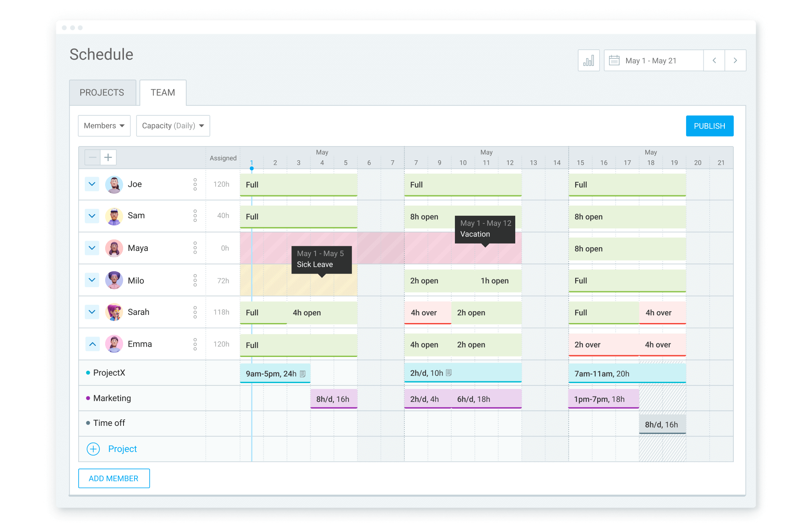The image size is (812, 527).
Task: Switch to the PROJECTS tab
Action: pyautogui.click(x=102, y=93)
